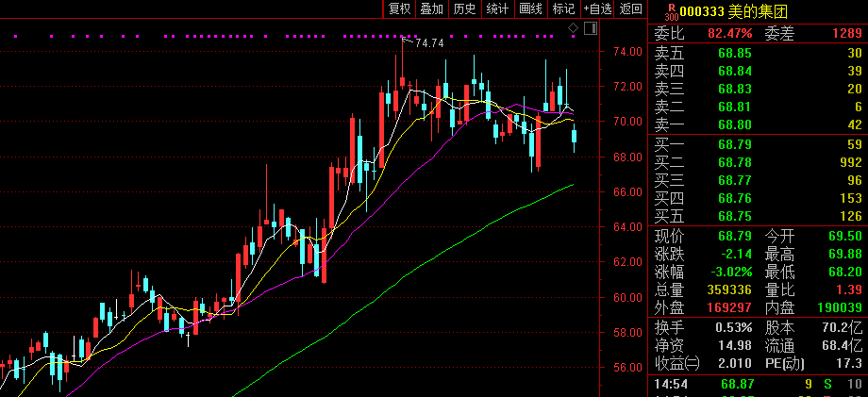868x397 pixels.
Task: Click the R300 margin trading badge
Action: click(x=671, y=10)
